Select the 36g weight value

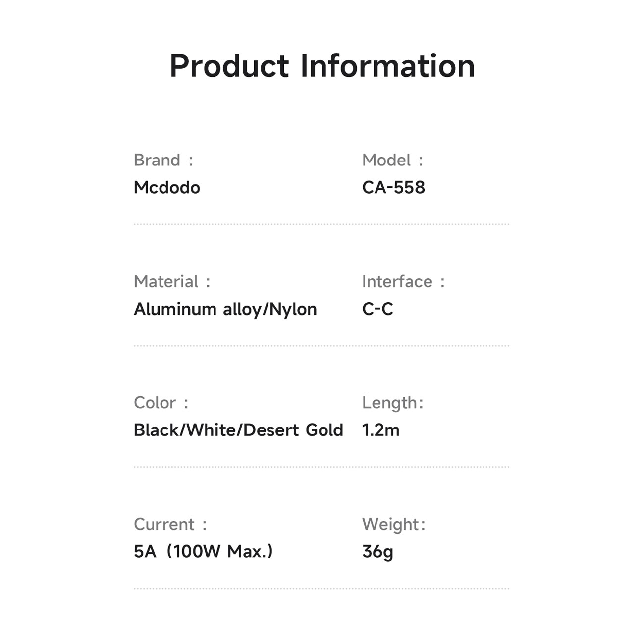coord(377,551)
